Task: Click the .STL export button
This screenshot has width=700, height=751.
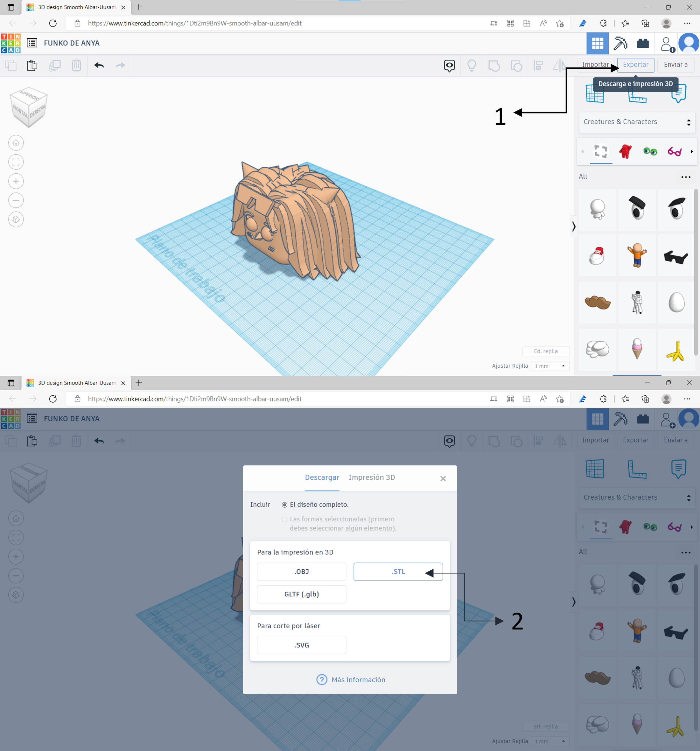Action: pos(398,572)
